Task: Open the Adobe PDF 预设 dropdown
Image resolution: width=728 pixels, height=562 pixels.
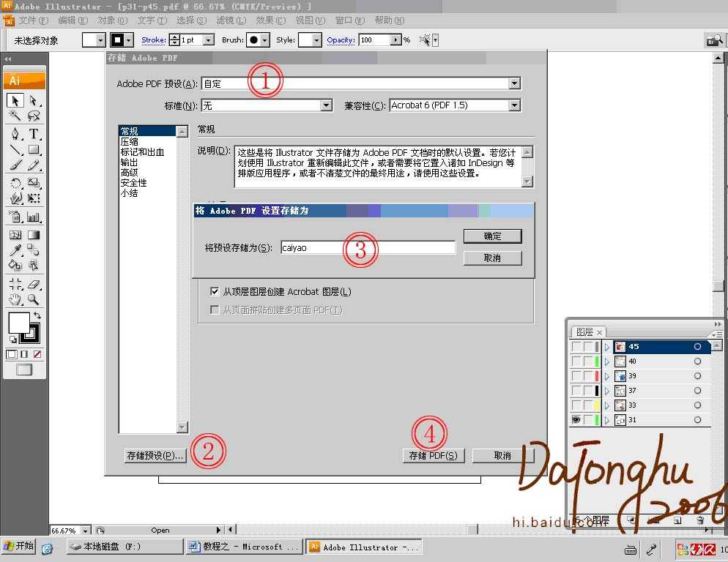Action: point(514,83)
